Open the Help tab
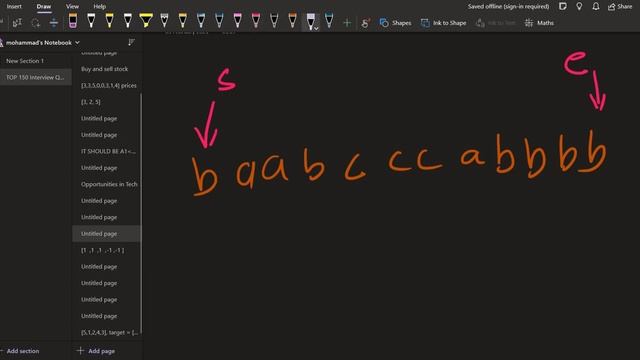 coord(100,7)
